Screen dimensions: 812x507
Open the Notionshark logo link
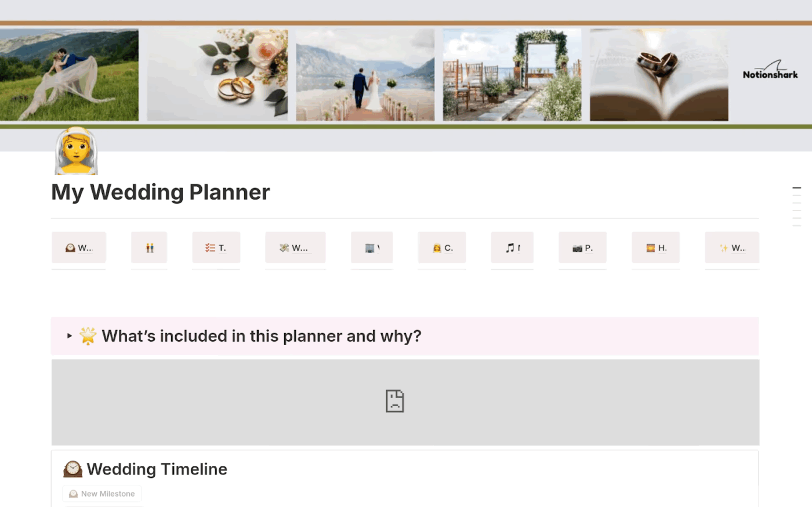[770, 71]
